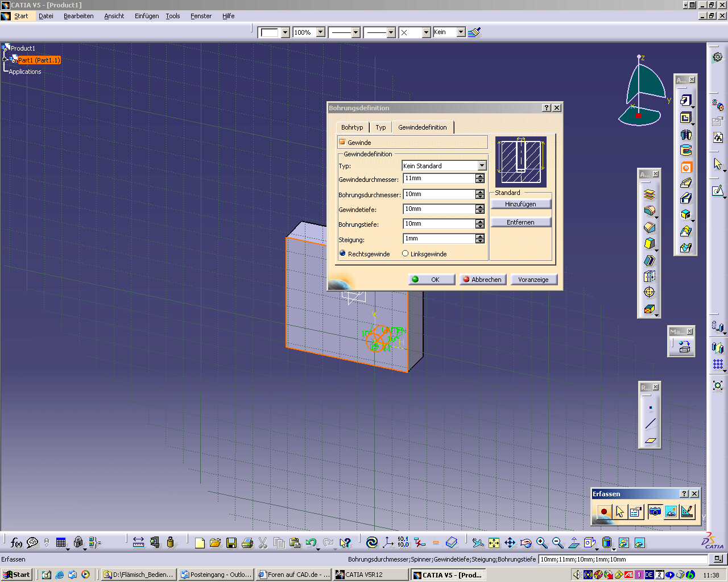This screenshot has height=582, width=728.
Task: Click the Pan view icon
Action: point(510,543)
